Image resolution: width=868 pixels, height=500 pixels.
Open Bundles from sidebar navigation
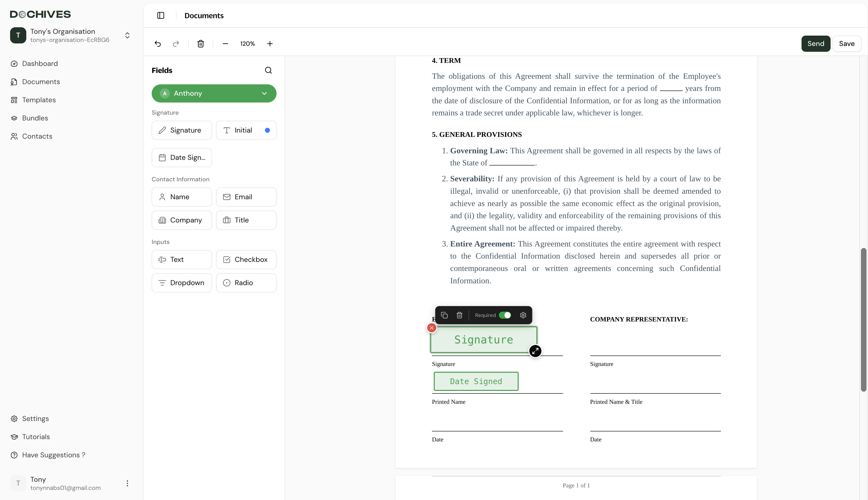coord(35,118)
